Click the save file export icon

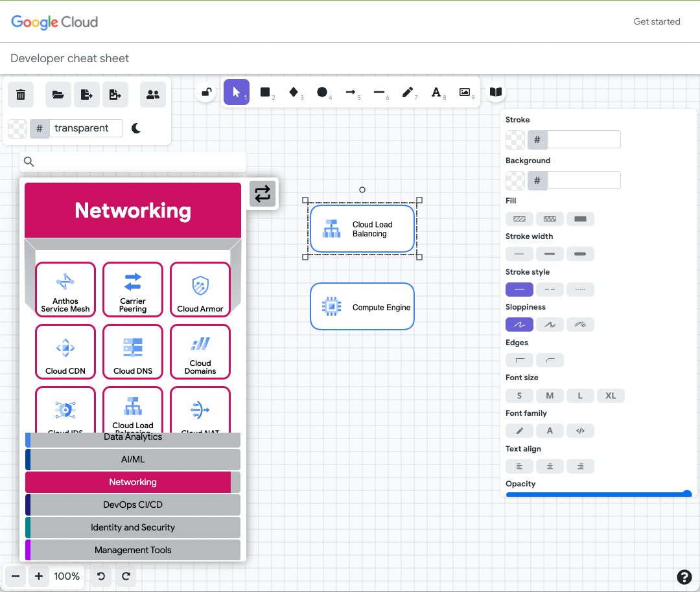pos(87,95)
